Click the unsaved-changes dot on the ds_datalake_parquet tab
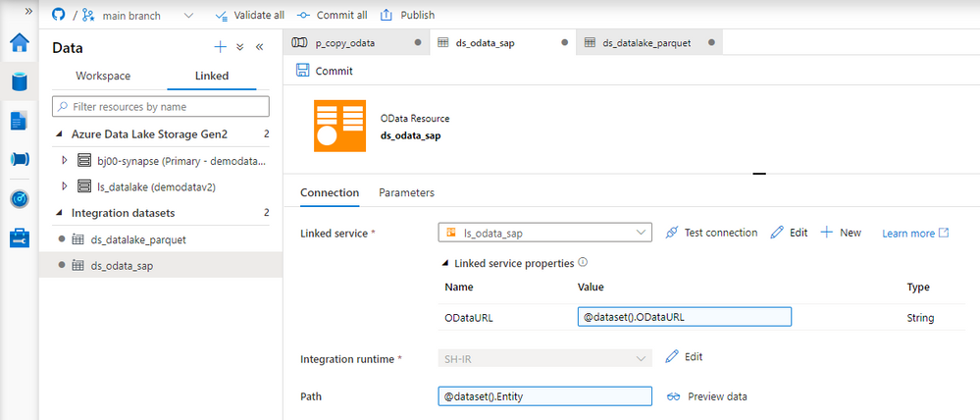This screenshot has height=420, width=980. (711, 42)
